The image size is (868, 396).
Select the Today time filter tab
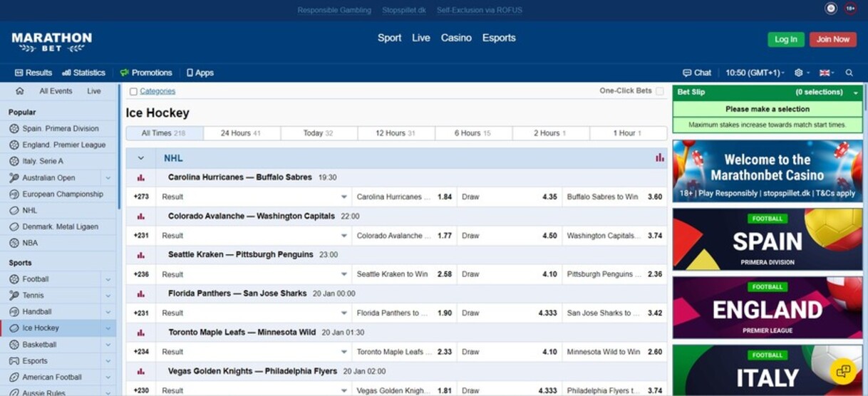click(x=319, y=133)
